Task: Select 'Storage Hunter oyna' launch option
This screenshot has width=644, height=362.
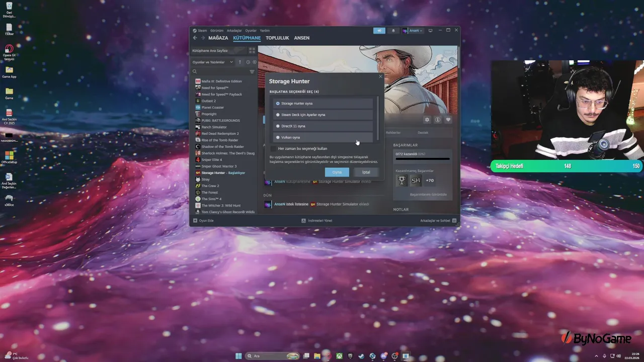Action: pyautogui.click(x=323, y=103)
